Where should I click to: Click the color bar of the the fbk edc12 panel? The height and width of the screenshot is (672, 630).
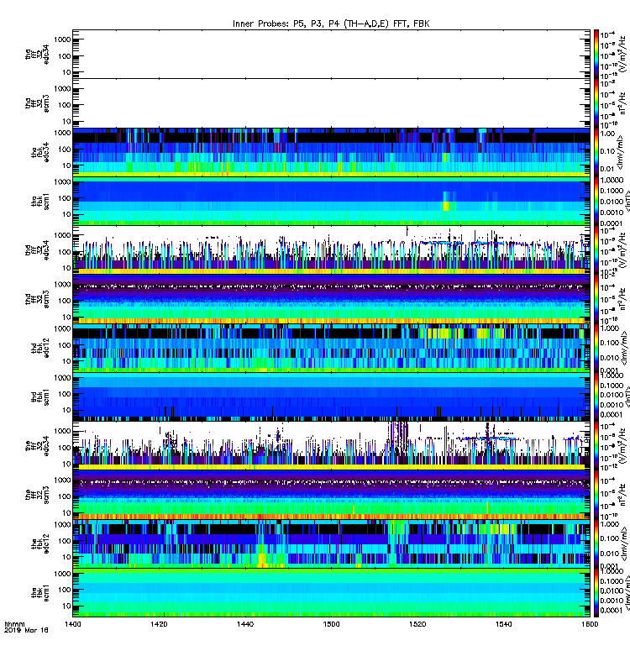point(596,544)
